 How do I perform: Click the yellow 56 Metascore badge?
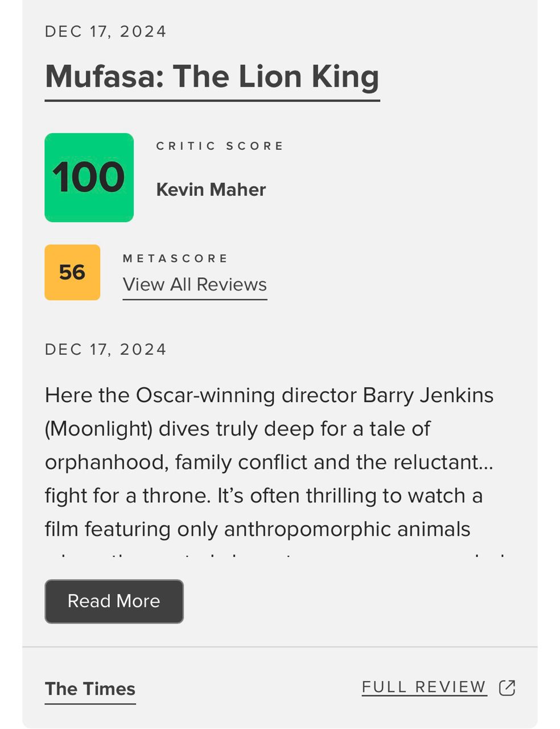pos(72,272)
